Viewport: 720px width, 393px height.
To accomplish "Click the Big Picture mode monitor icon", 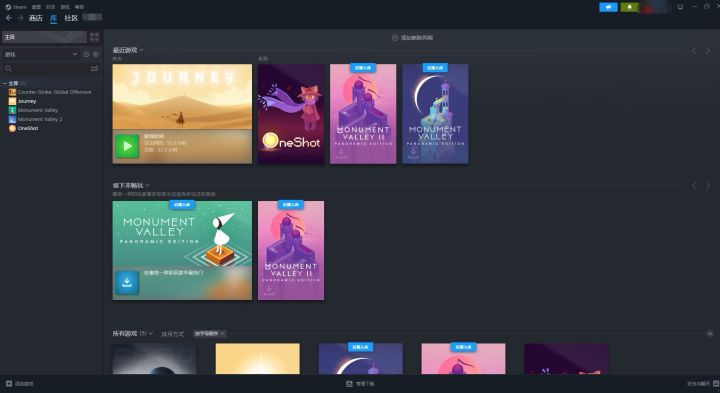I will click(681, 7).
